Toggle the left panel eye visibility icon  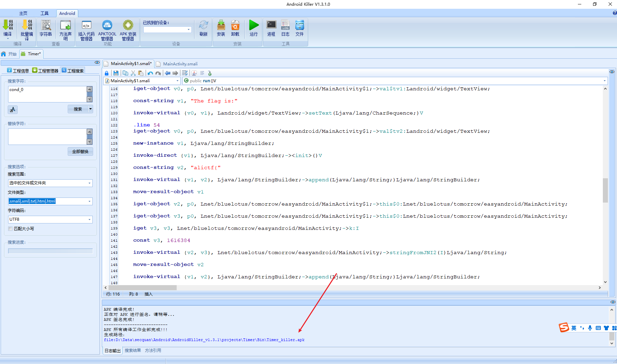(x=97, y=62)
